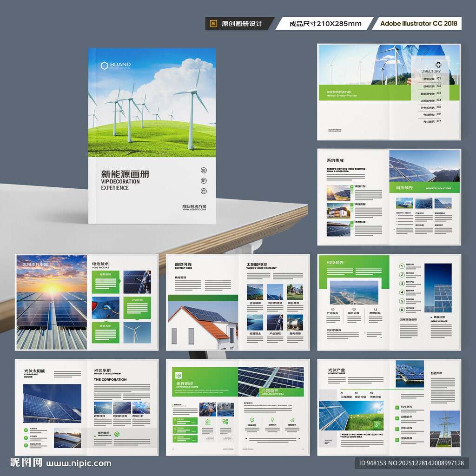
Task: Click the 光伏产业 CONTENT HERE heading
Action: (337, 371)
